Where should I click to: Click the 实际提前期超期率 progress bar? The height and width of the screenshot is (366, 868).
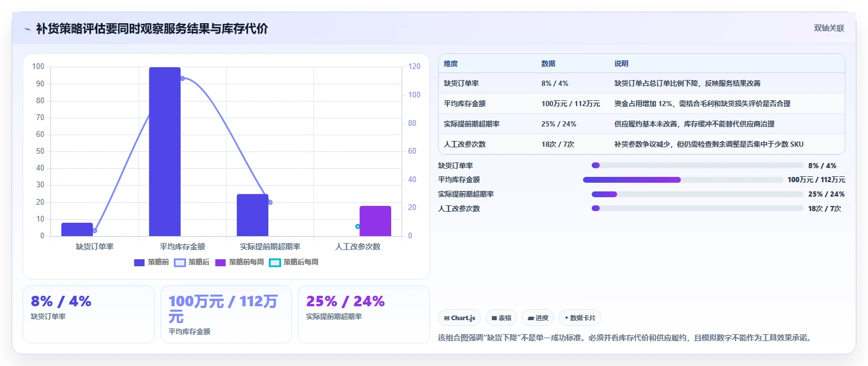(x=698, y=194)
